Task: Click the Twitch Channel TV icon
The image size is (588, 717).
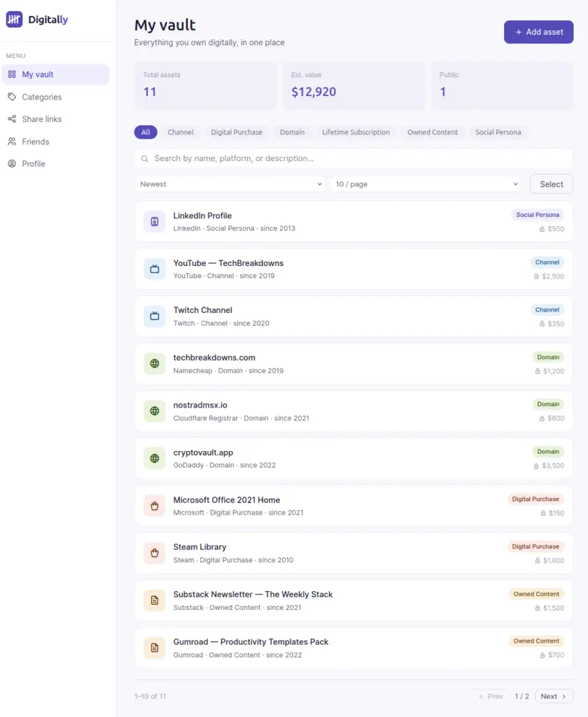Action: tap(155, 316)
